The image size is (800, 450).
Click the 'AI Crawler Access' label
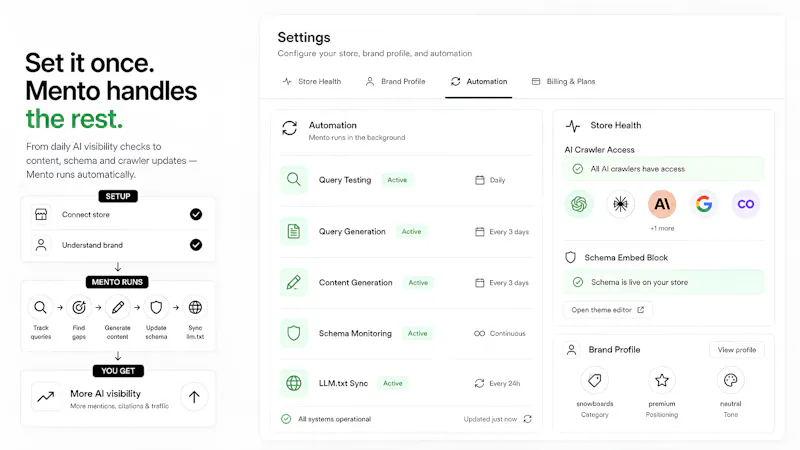pyautogui.click(x=599, y=150)
